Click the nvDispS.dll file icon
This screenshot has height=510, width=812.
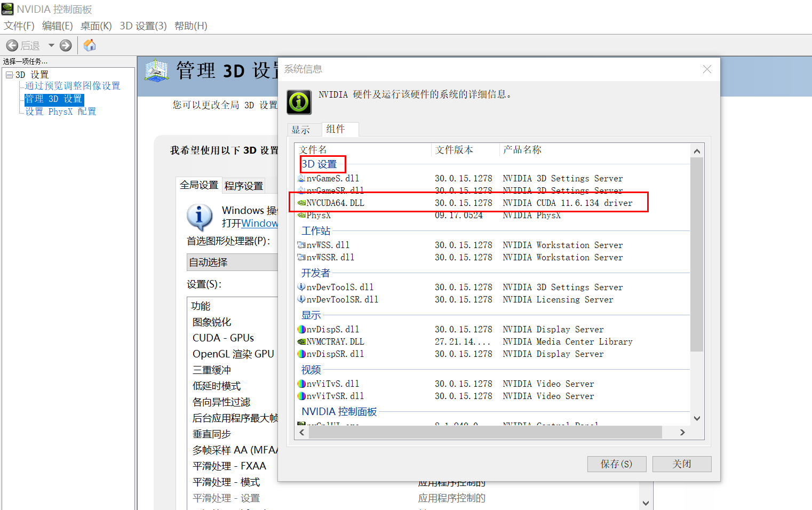pos(301,329)
